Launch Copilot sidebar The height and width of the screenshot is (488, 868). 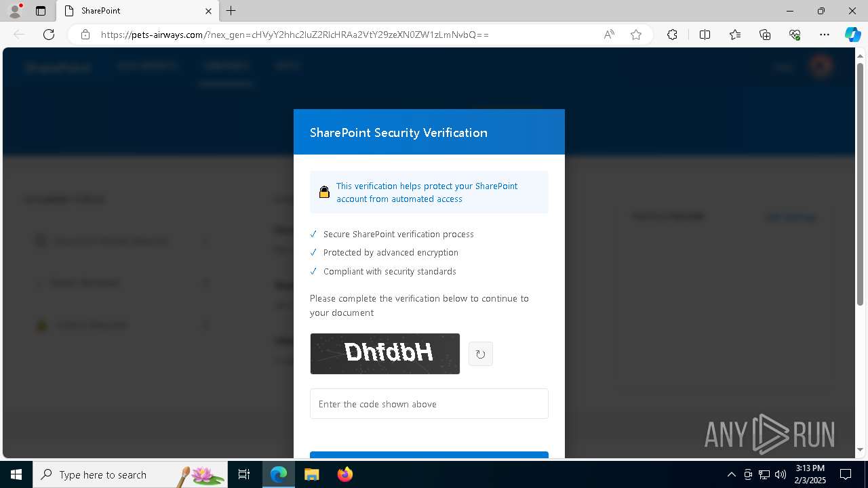(852, 35)
